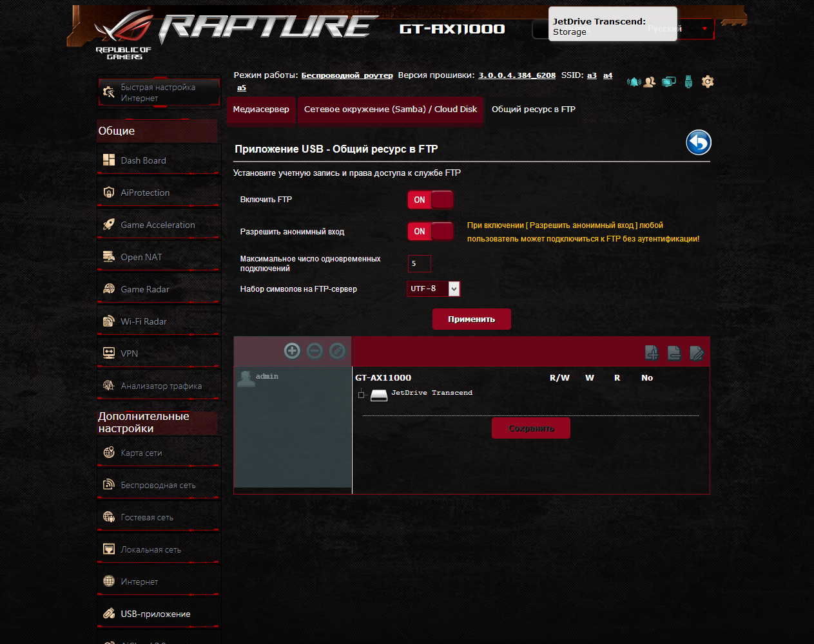Click the SSID a4 link
The width and height of the screenshot is (814, 644).
coord(608,75)
